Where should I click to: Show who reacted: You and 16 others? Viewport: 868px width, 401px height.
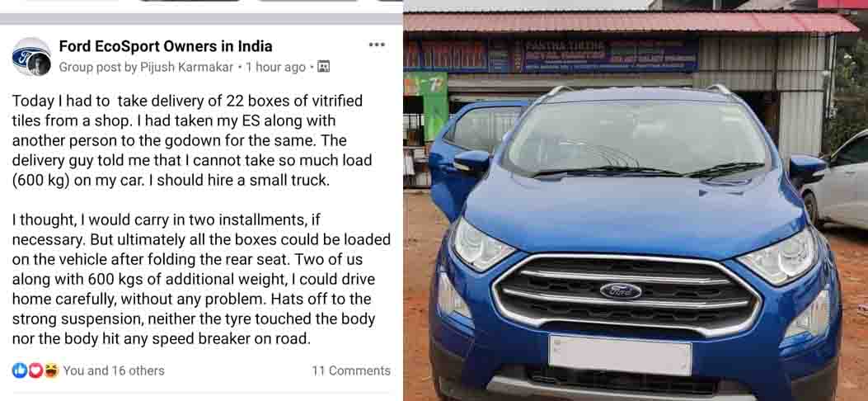pyautogui.click(x=114, y=370)
